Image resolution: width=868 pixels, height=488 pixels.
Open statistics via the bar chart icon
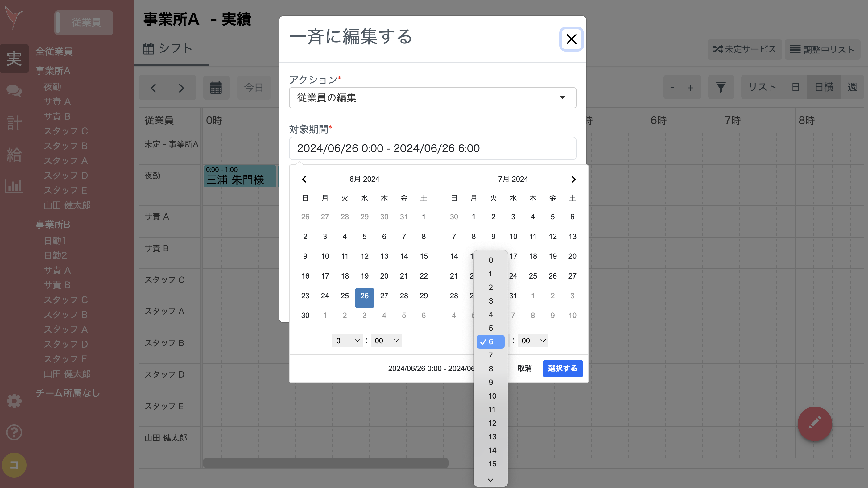pyautogui.click(x=14, y=186)
